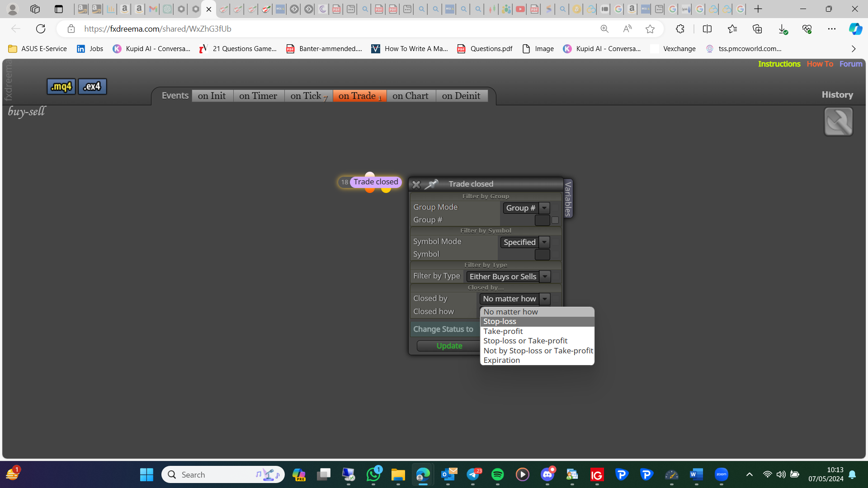868x488 pixels.
Task: Open Zoom from the taskbar
Action: (722, 474)
